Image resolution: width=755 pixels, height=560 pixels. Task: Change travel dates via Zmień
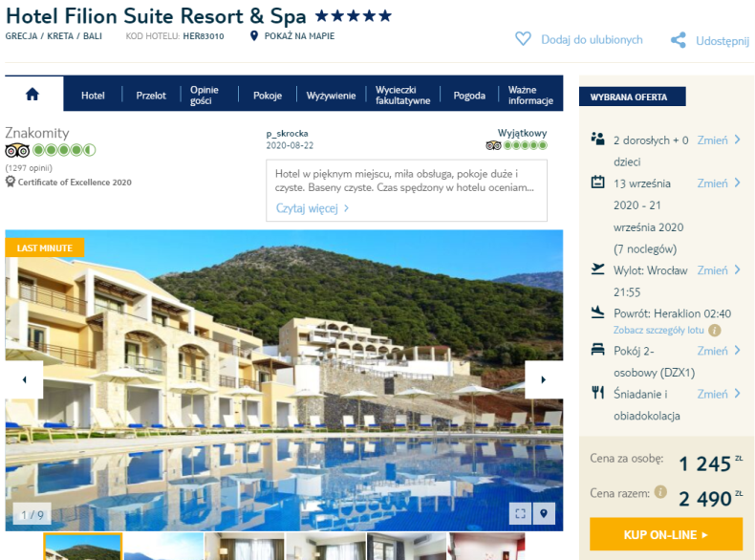point(719,183)
